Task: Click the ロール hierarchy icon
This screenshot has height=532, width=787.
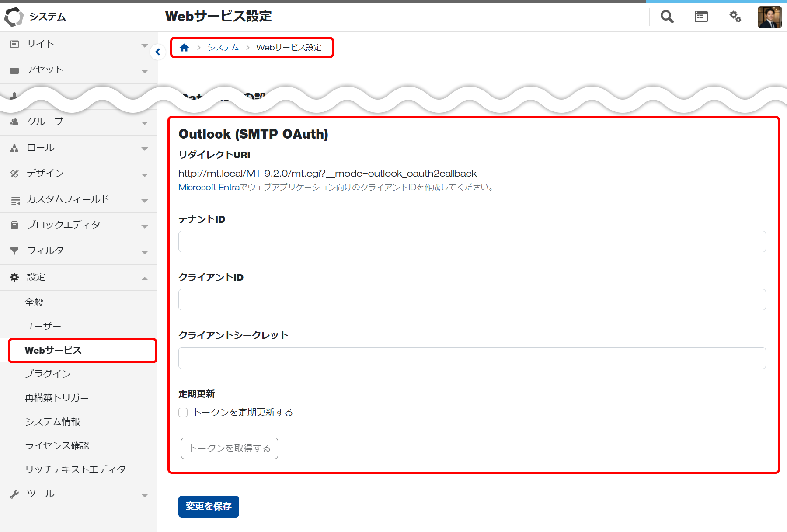Action: (14, 148)
